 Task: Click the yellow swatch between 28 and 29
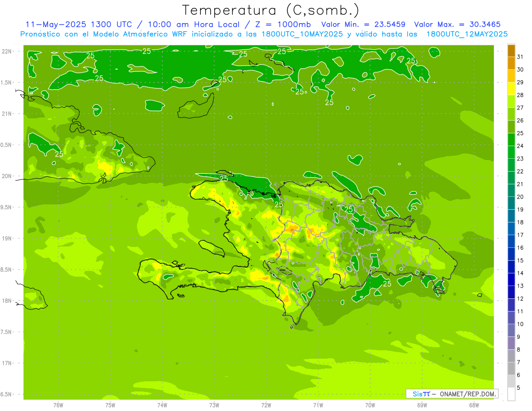click(511, 89)
